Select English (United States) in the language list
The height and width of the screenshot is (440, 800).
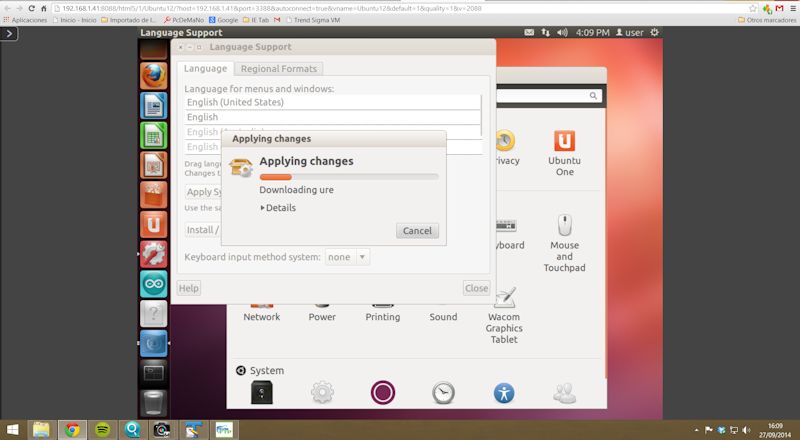pos(333,102)
